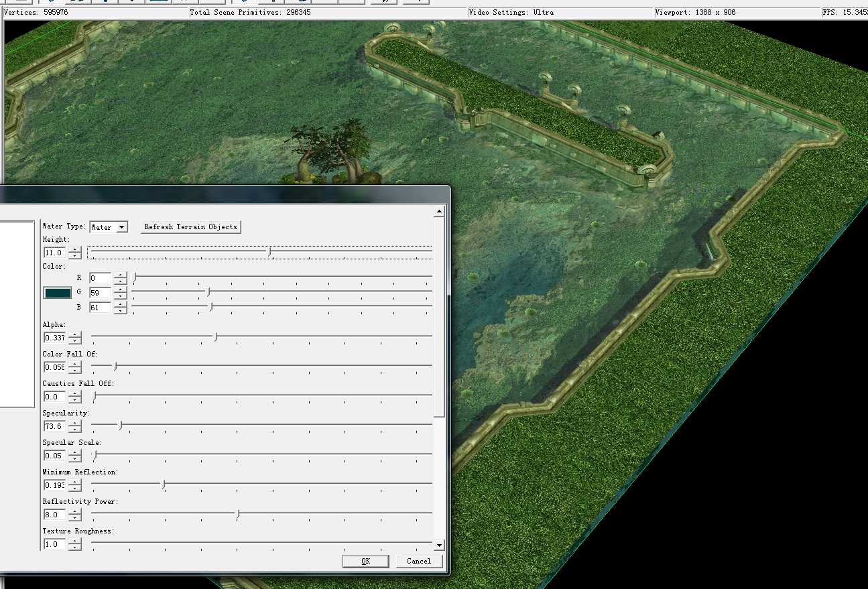Decrease Specular Scale with down arrow

pos(75,459)
